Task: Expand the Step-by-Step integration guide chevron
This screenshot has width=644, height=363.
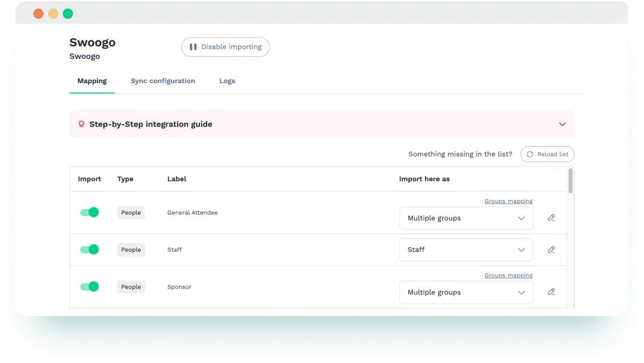Action: point(562,124)
